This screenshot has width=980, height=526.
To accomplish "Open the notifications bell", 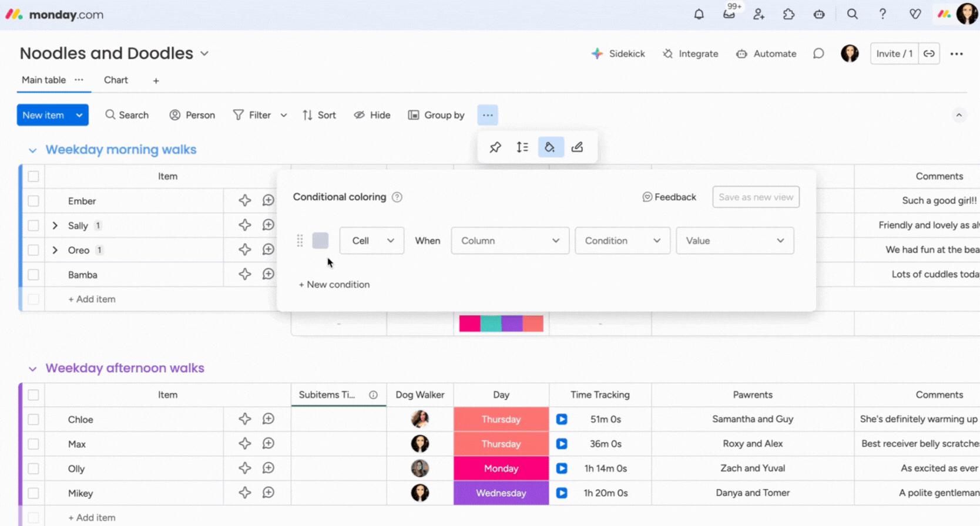I will click(x=699, y=14).
